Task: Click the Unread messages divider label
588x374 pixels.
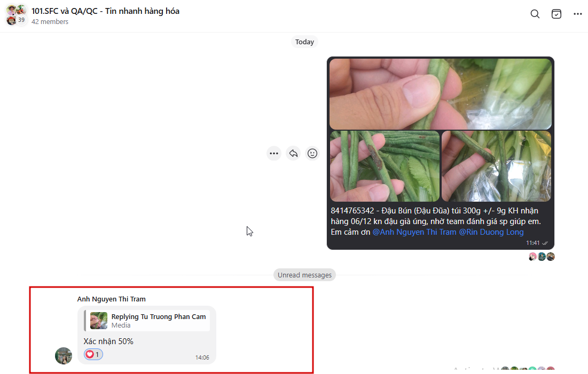Action: (304, 275)
